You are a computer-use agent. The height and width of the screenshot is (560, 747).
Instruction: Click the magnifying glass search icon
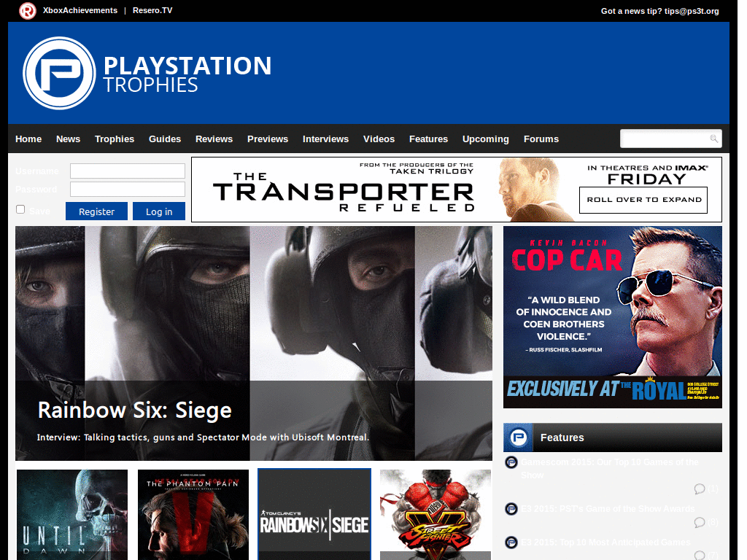(x=713, y=139)
